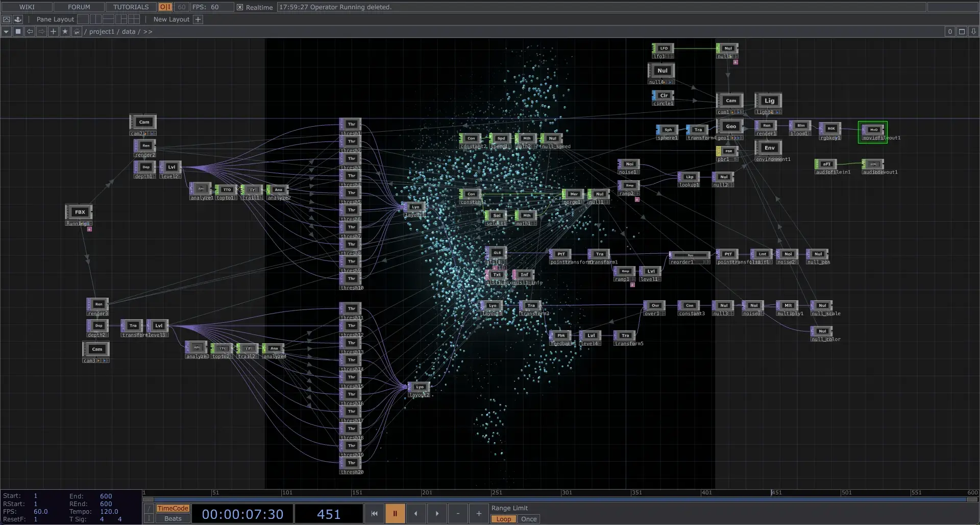Screen dimensions: 980x525
Task: Open pane options down arrow at top right
Action: tap(973, 32)
